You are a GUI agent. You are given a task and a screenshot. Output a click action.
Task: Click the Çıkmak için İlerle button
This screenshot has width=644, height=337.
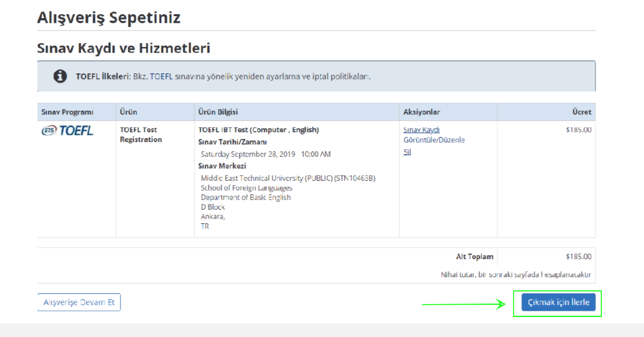558,302
